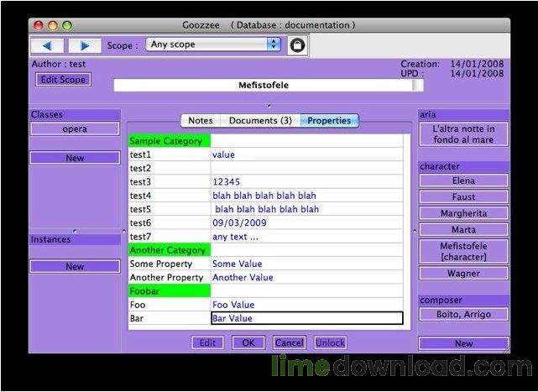Click the right panel splitter handle
This screenshot has height=392, width=538.
point(415,232)
